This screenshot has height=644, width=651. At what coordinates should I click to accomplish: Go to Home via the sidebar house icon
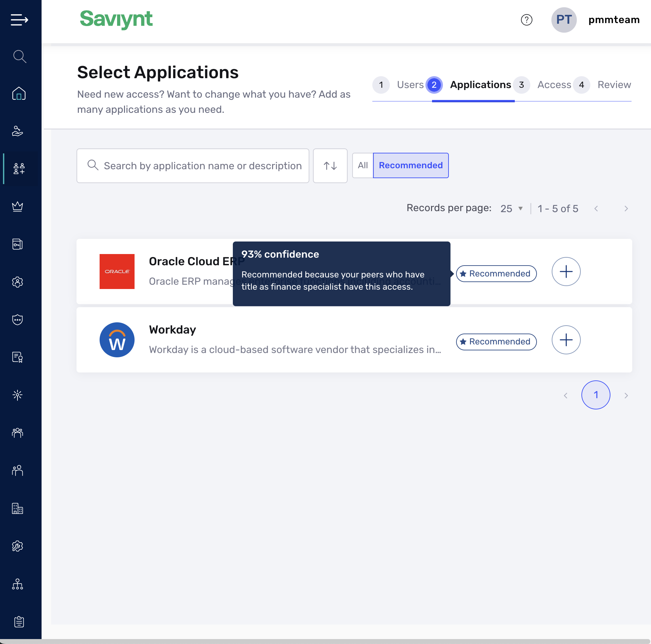click(x=19, y=93)
